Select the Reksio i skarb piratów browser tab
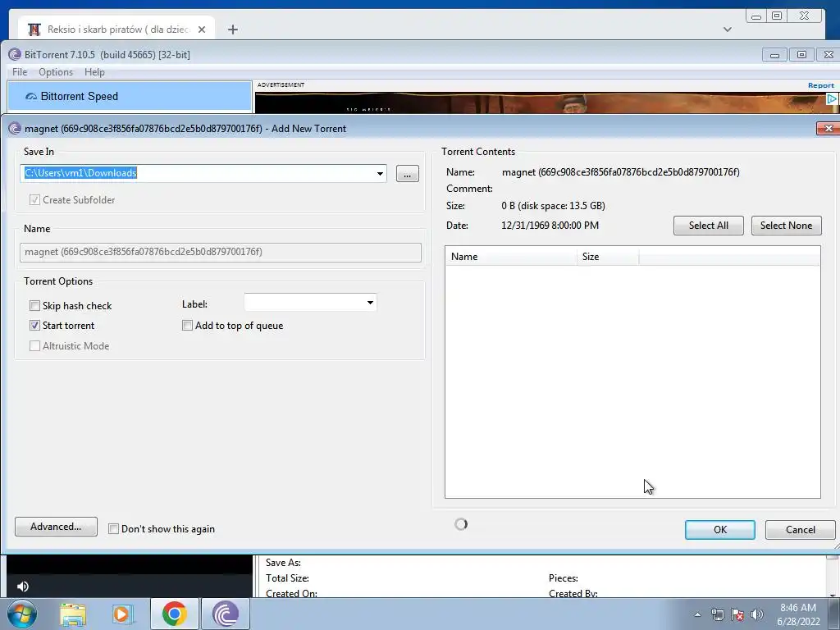 (116, 30)
